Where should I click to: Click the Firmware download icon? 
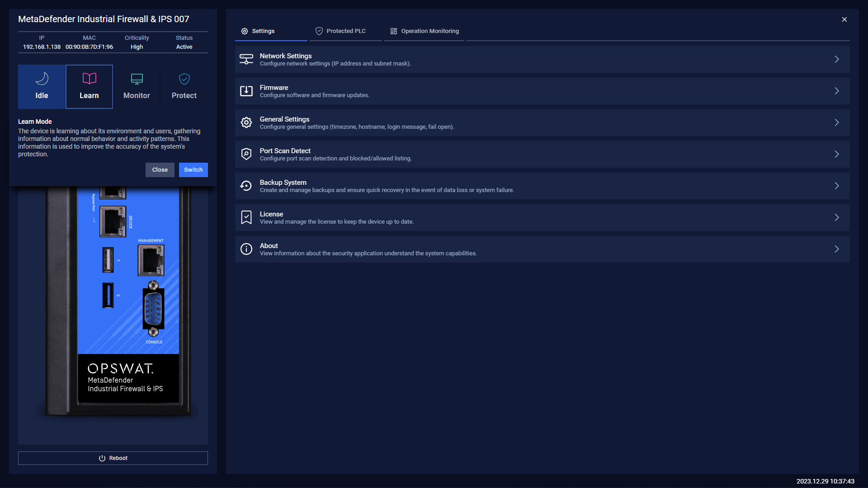pos(246,91)
